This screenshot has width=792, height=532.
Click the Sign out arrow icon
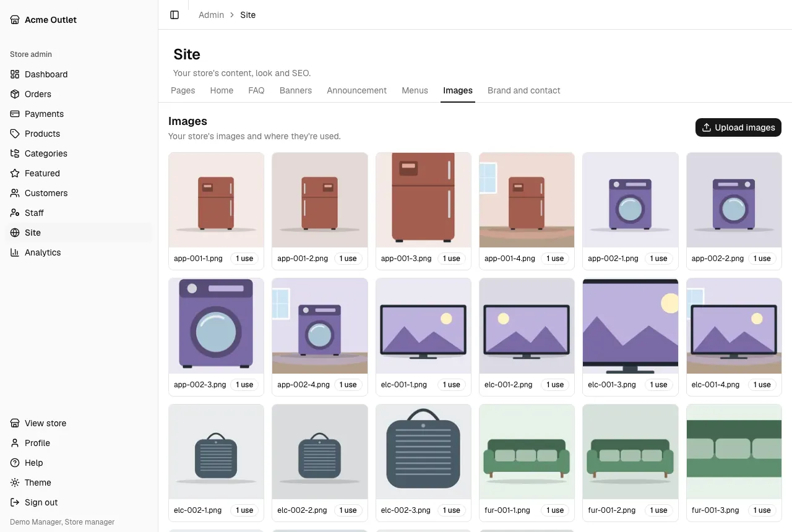15,502
